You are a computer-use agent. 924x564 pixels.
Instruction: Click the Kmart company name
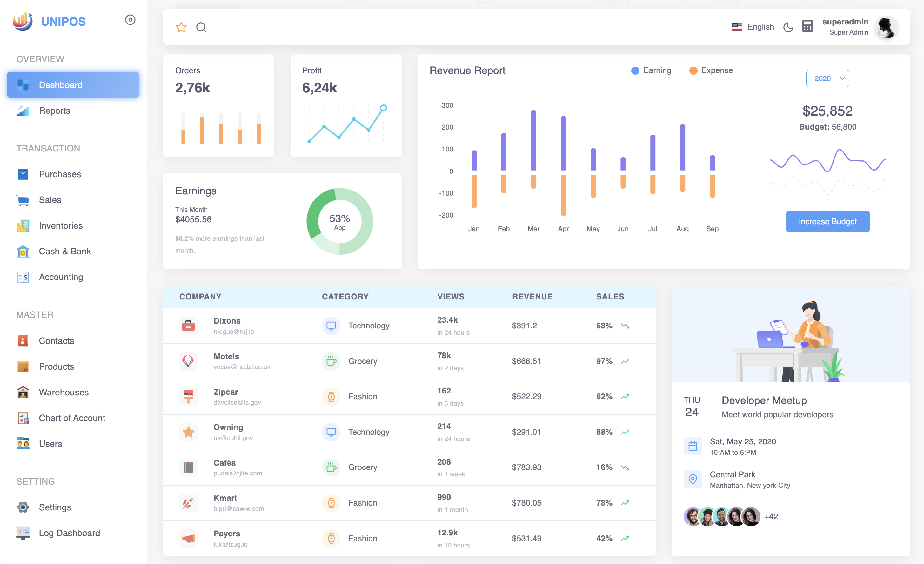[225, 498]
